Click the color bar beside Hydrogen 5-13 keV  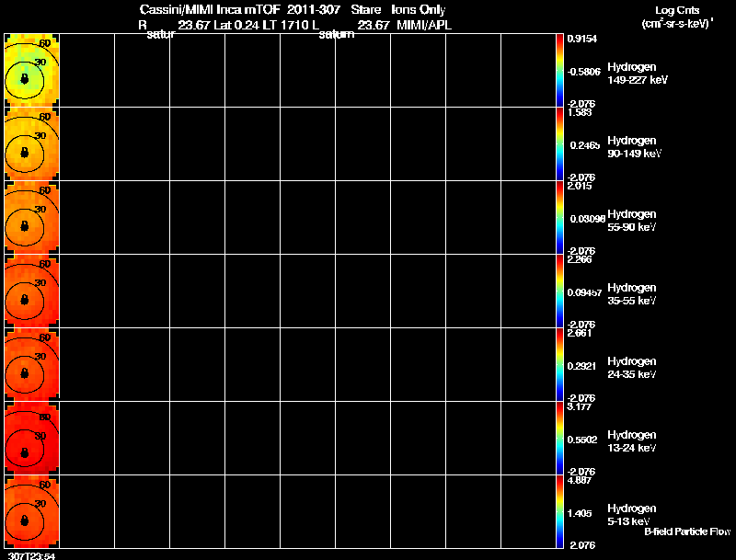[559, 511]
